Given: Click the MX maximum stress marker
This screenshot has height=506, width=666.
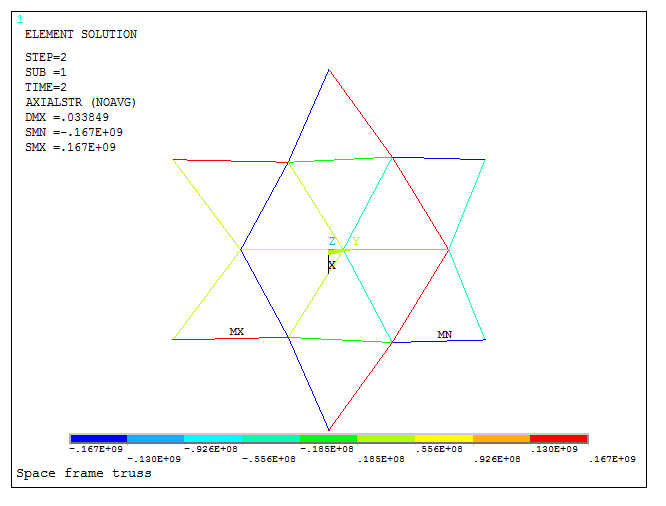Looking at the screenshot, I should point(237,331).
